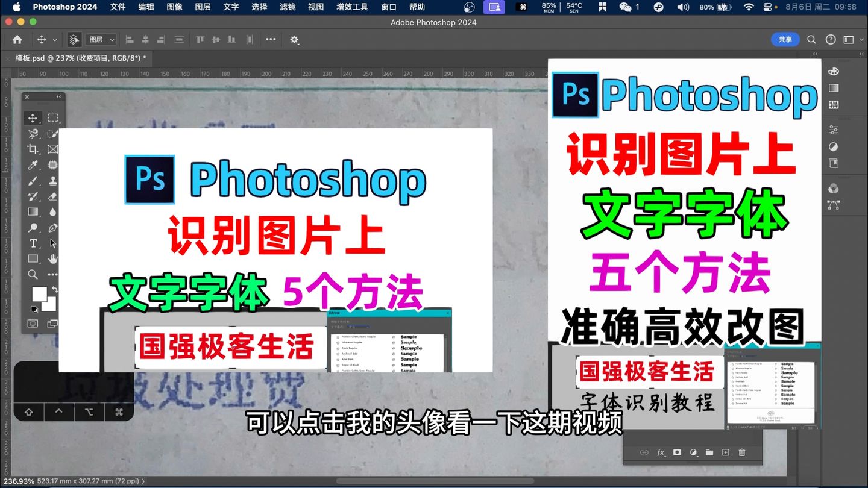Screen dimensions: 868x488
Task: Select the Dodge tool
Action: point(33,228)
